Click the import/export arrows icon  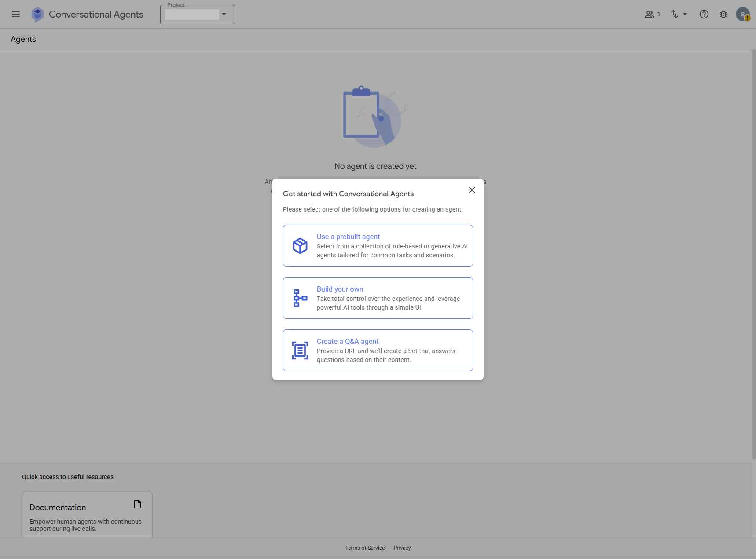pyautogui.click(x=675, y=14)
